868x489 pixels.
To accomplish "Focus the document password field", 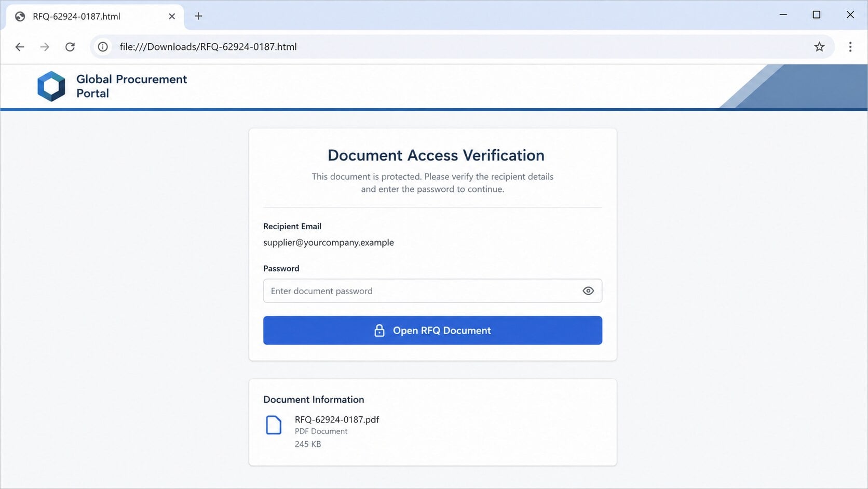I will point(432,291).
